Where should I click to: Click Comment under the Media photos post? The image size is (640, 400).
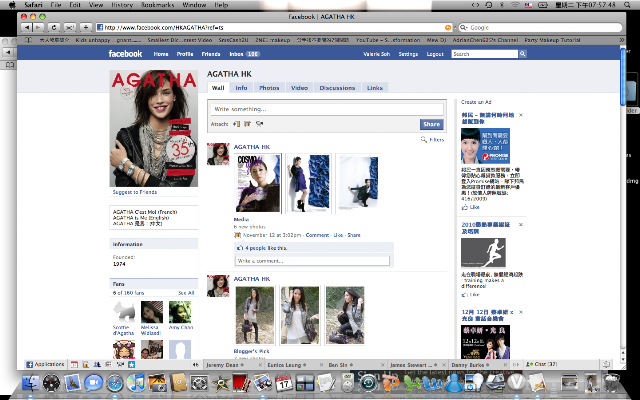pos(317,235)
